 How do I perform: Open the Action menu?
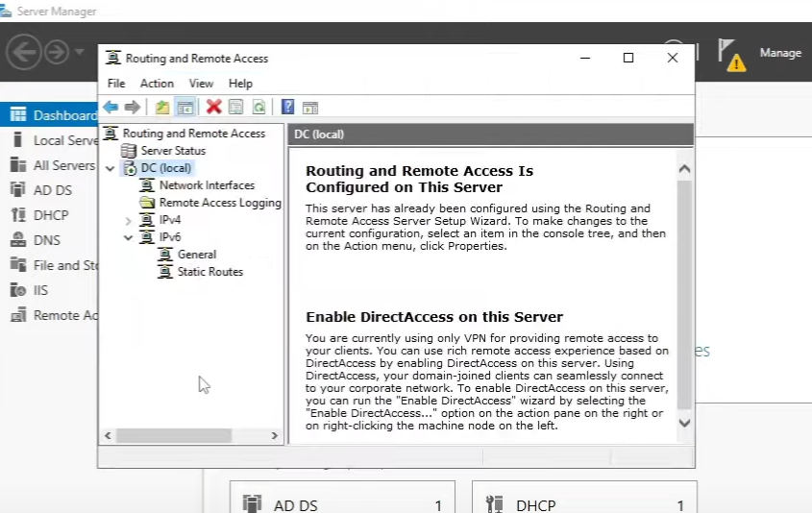pos(157,84)
